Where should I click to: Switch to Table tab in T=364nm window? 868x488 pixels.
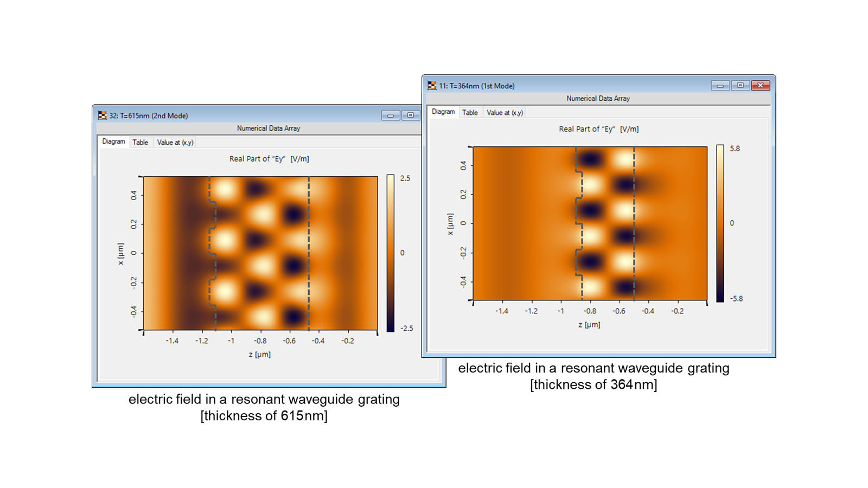(470, 113)
